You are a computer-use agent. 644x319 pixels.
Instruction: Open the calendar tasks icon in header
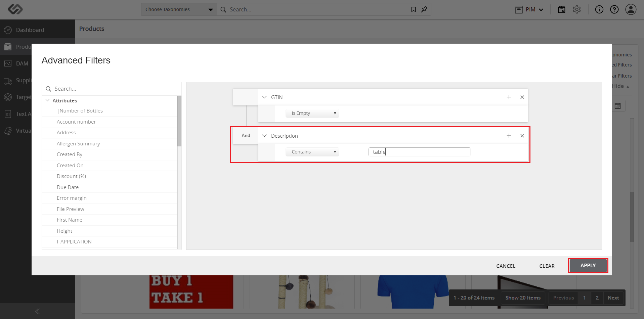pyautogui.click(x=562, y=9)
